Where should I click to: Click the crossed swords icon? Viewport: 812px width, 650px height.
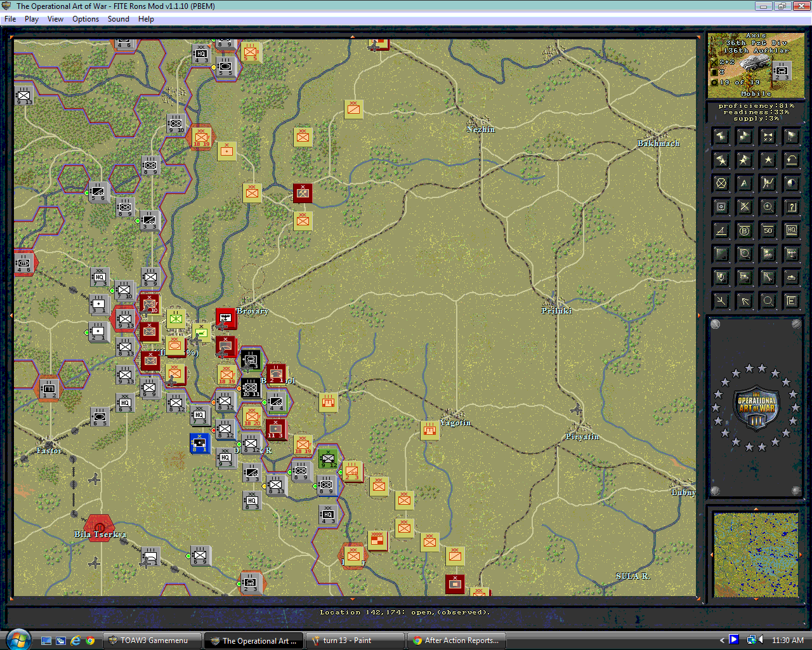(744, 207)
